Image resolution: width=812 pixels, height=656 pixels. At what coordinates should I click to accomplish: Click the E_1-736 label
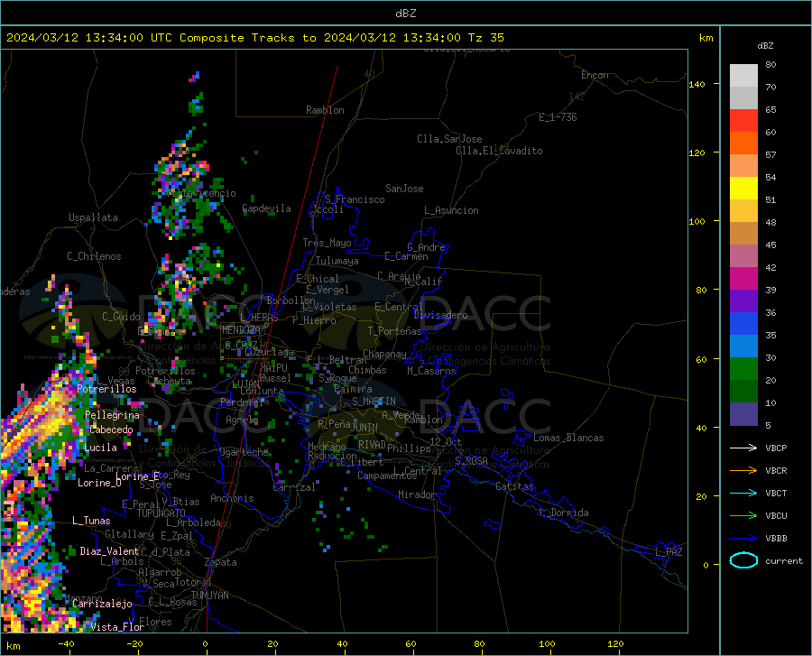point(558,117)
